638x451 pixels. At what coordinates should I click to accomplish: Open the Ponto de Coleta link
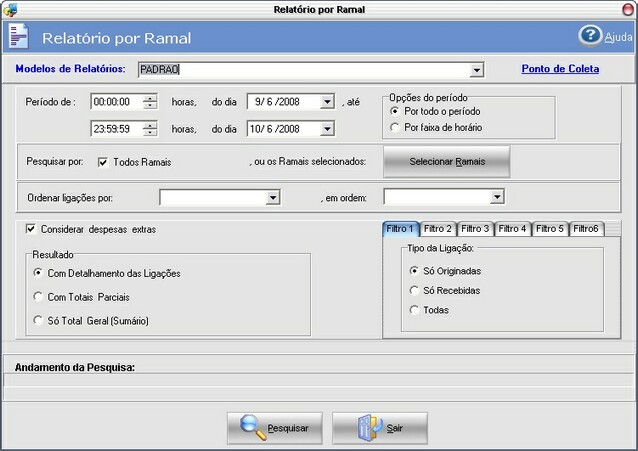click(560, 69)
